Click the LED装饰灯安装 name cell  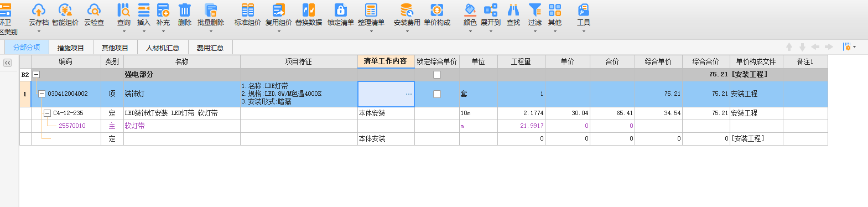(x=181, y=113)
